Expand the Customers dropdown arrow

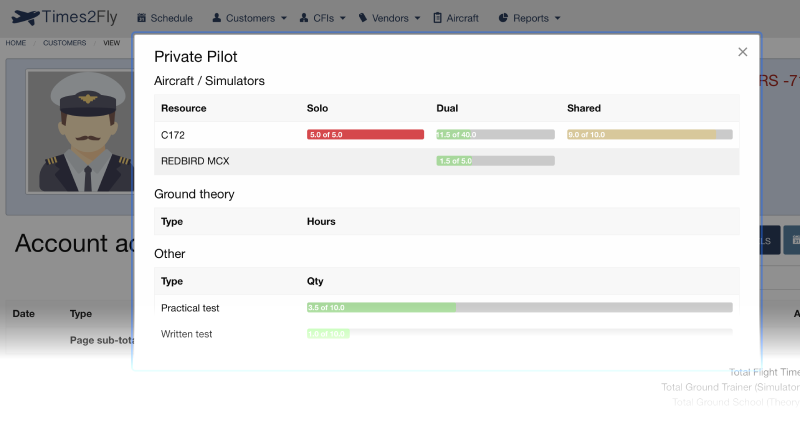(284, 18)
